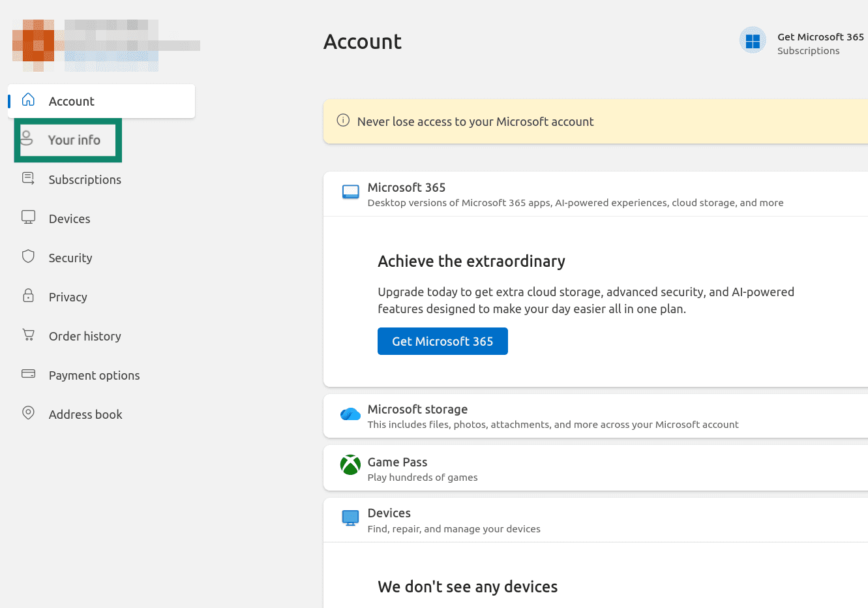Viewport: 868px width, 608px height.
Task: Open the shopping cart Order history icon
Action: click(28, 335)
